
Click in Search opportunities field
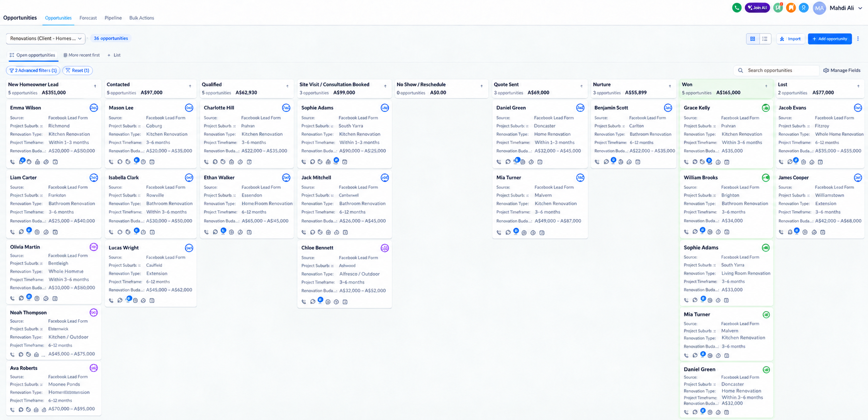pos(777,70)
